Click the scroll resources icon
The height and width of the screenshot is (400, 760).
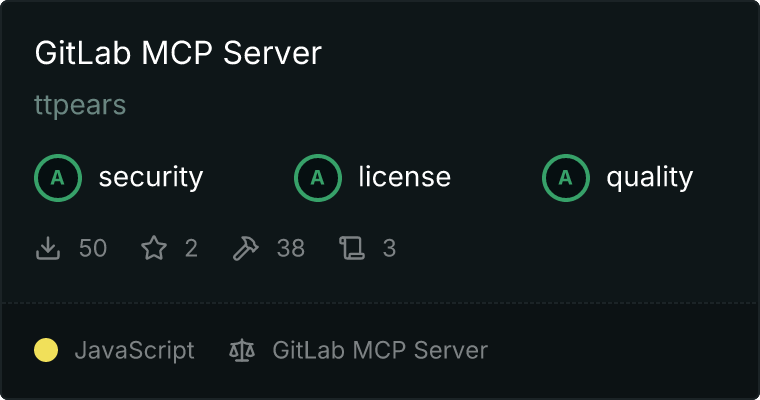[x=352, y=248]
